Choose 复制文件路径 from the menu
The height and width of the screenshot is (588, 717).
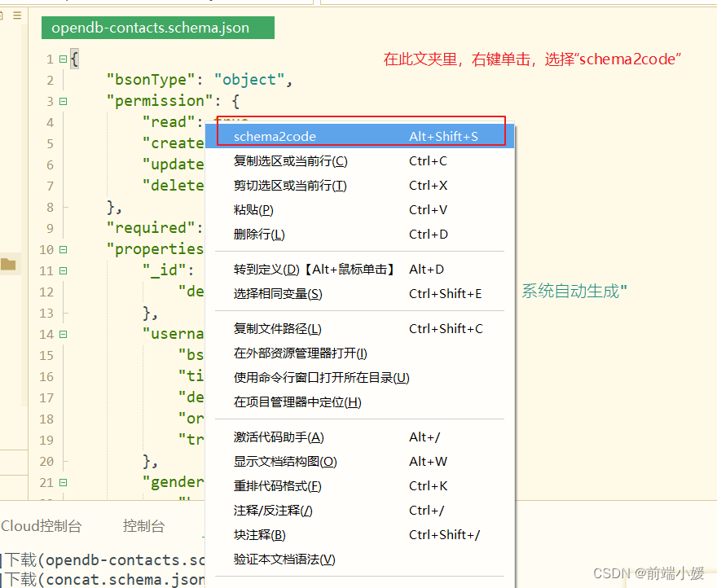(x=277, y=329)
